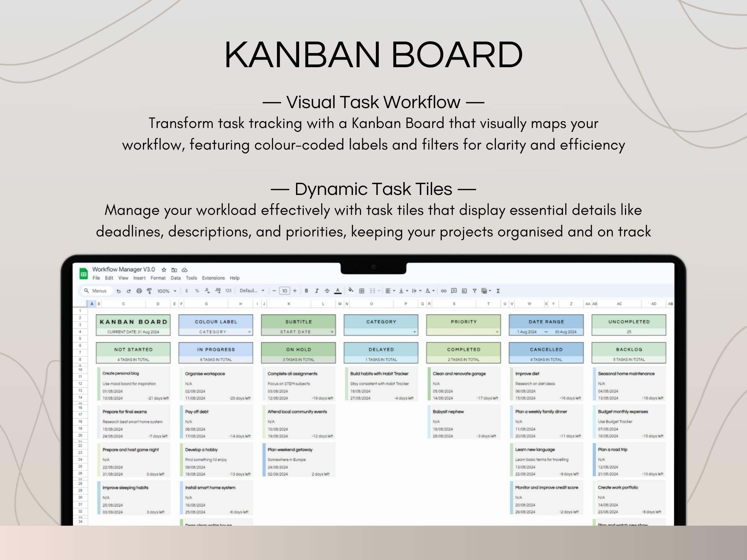Click the font size 10 field

285,291
